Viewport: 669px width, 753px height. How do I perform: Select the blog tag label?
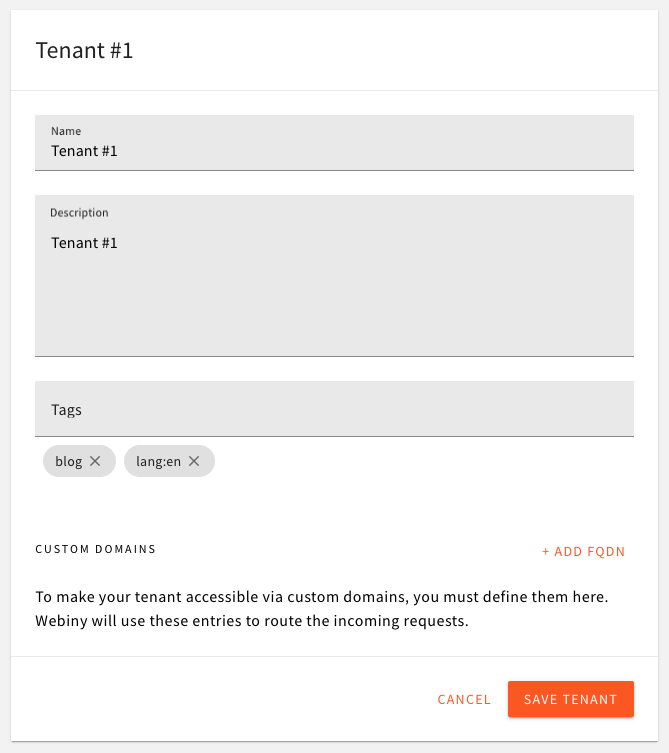pyautogui.click(x=69, y=461)
